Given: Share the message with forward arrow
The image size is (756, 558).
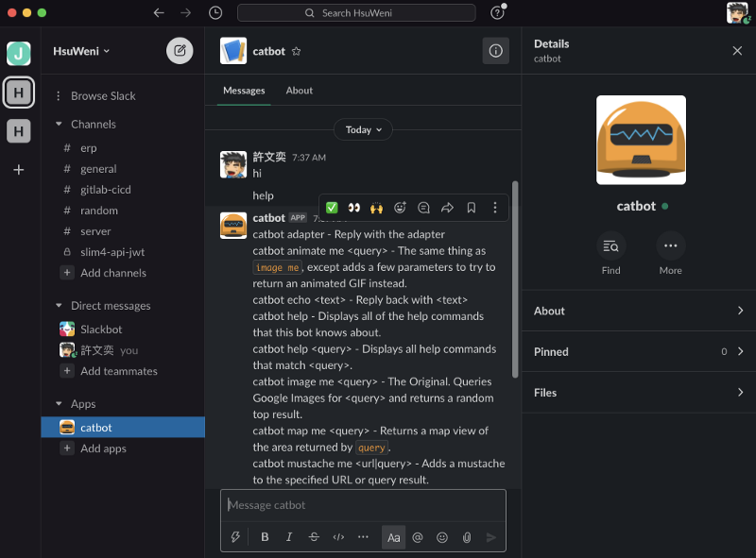Looking at the screenshot, I should tap(447, 208).
